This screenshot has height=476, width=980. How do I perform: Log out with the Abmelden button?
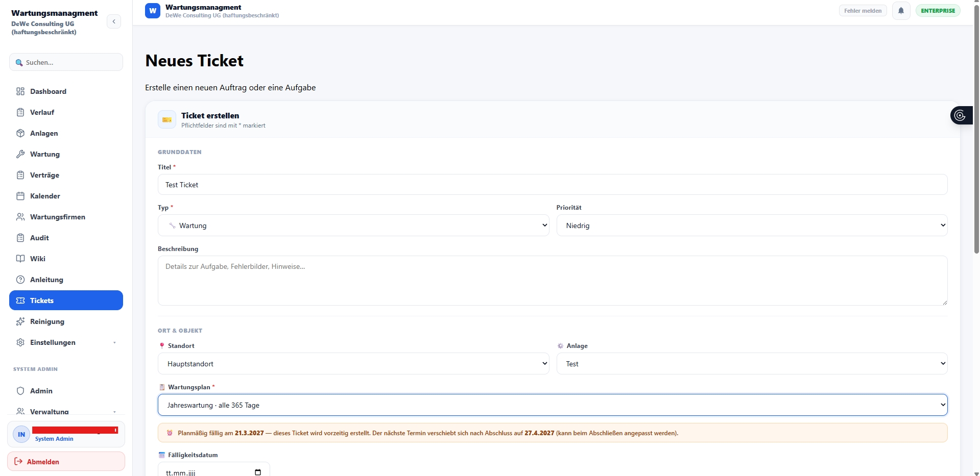point(66,462)
